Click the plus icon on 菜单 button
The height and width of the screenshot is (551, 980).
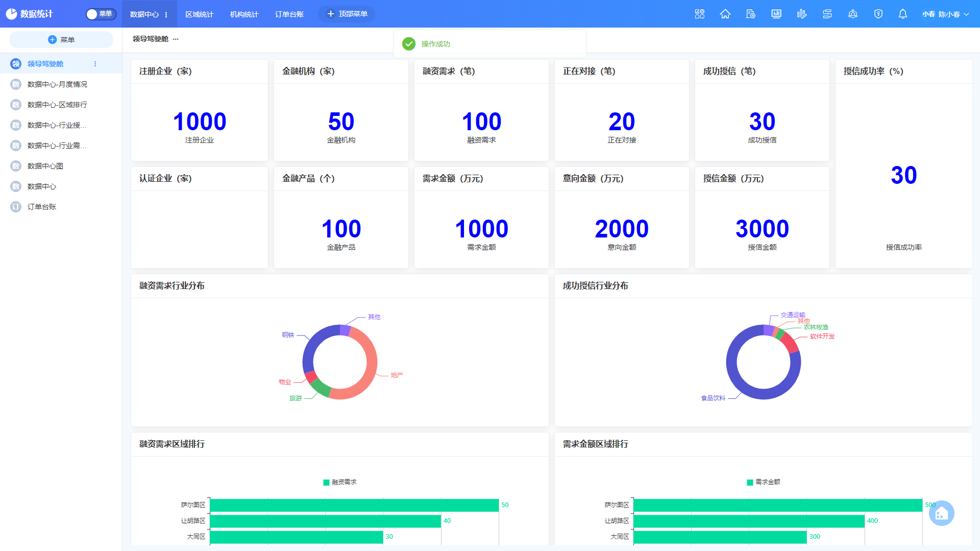[x=52, y=39]
